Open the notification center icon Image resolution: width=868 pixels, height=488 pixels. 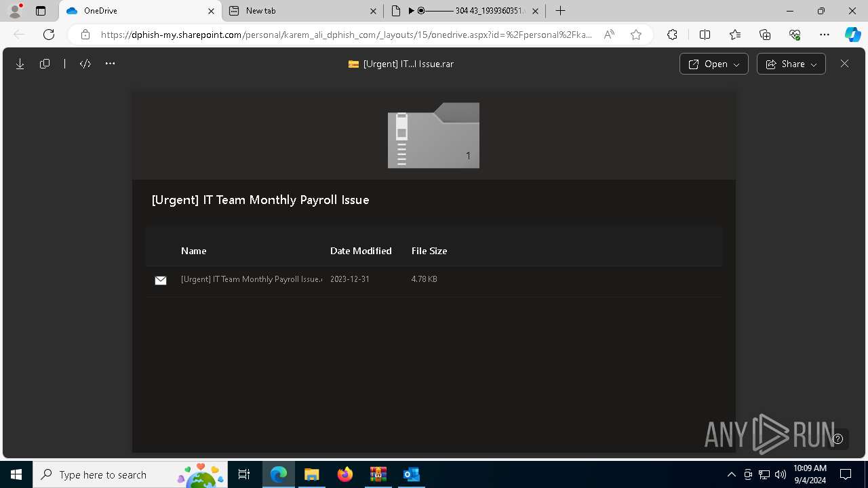pyautogui.click(x=846, y=474)
